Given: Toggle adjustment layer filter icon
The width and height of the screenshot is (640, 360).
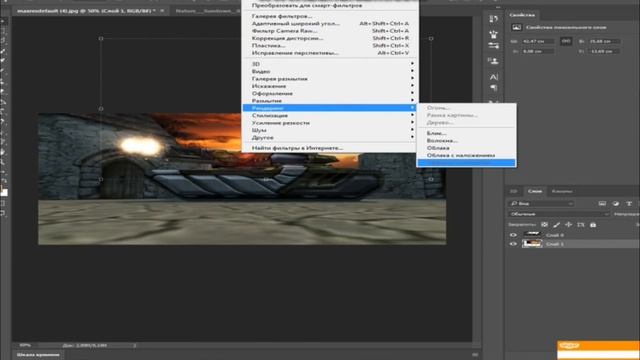Looking at the screenshot, I should pyautogui.click(x=616, y=203).
